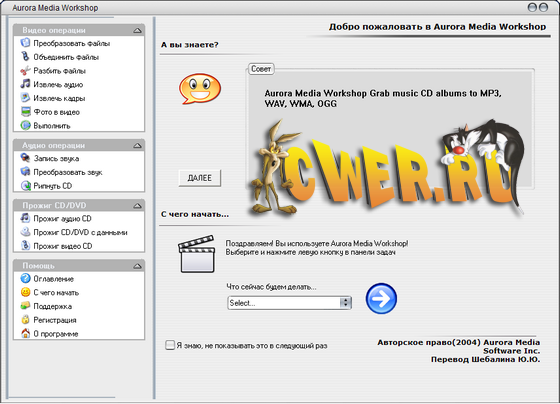Select the Рипнуть CD disc icon
This screenshot has width=560, height=404.
click(x=25, y=185)
